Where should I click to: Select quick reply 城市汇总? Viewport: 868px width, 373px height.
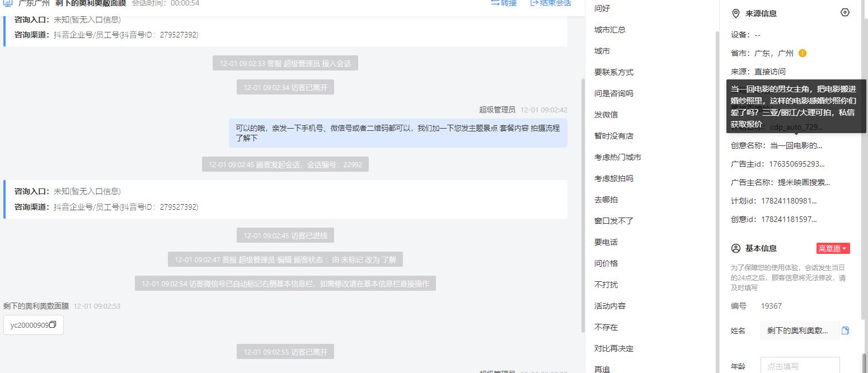coord(610,30)
